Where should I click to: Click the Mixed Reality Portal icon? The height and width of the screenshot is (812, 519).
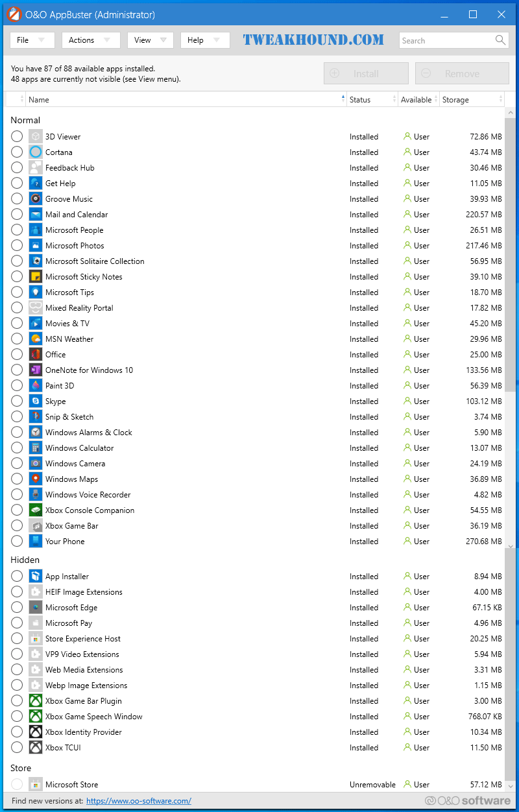[36, 308]
